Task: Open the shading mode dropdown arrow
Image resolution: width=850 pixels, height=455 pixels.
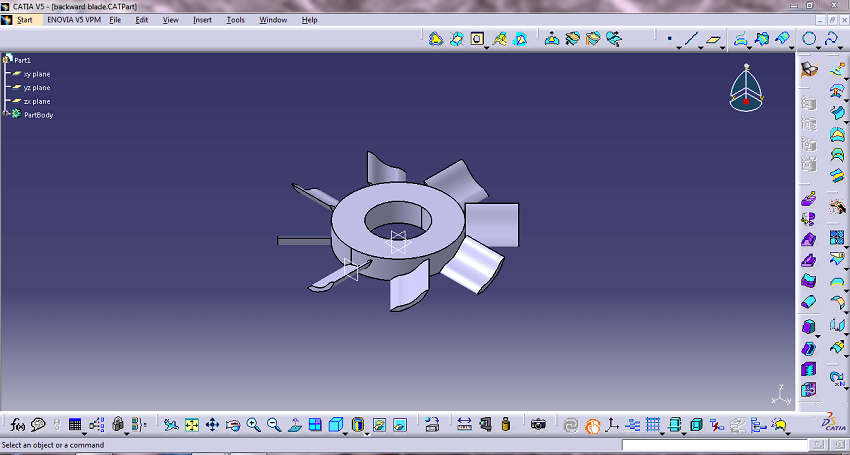Action: pos(367,433)
